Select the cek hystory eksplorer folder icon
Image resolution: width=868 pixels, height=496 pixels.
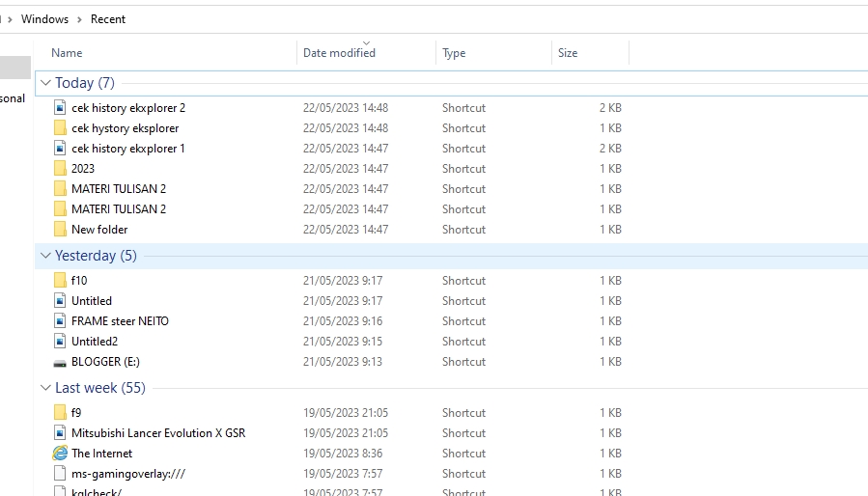click(60, 128)
